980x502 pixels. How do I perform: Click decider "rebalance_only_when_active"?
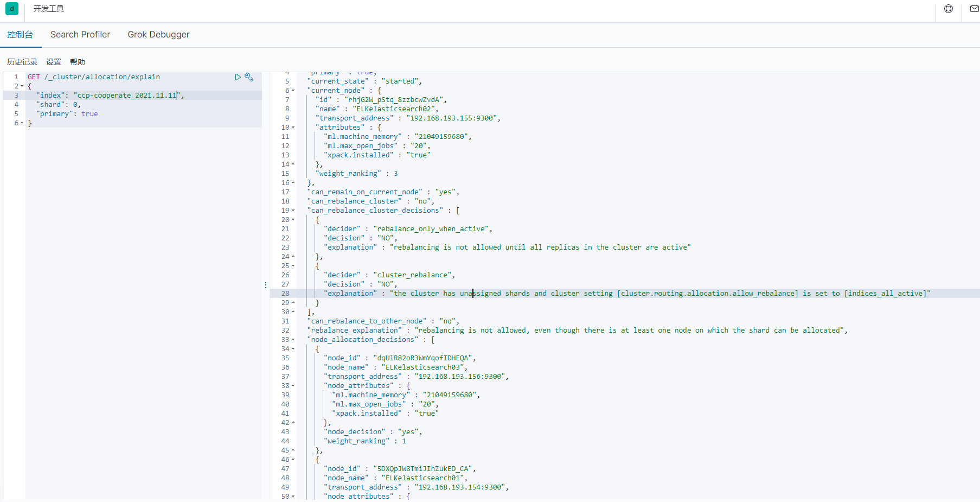pos(431,229)
